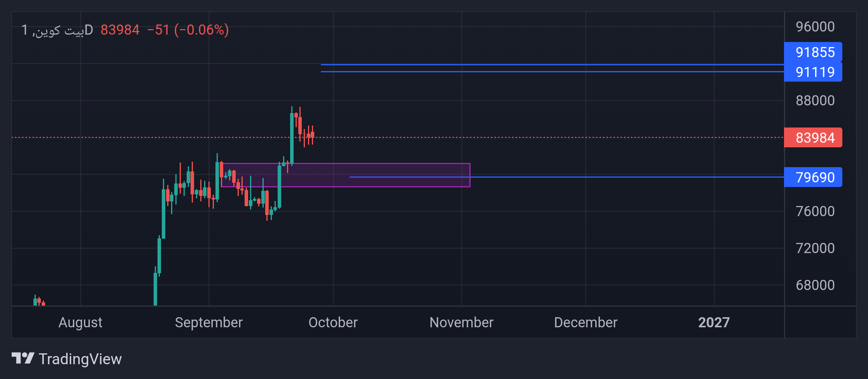
Task: Click the red dotted current price line
Action: tap(397, 137)
